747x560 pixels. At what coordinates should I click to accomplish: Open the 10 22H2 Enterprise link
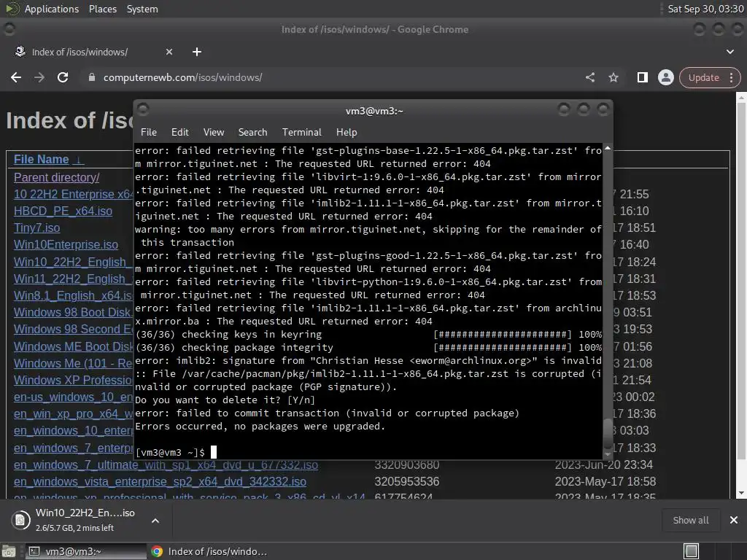pos(74,194)
